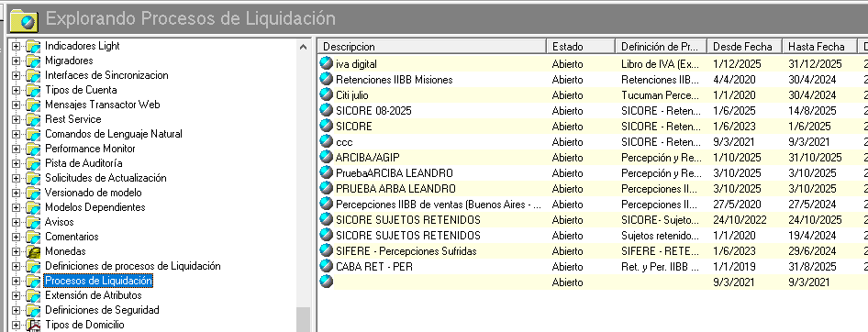Sort by the Definición de Pr... column header
The width and height of the screenshot is (868, 332).
[662, 47]
